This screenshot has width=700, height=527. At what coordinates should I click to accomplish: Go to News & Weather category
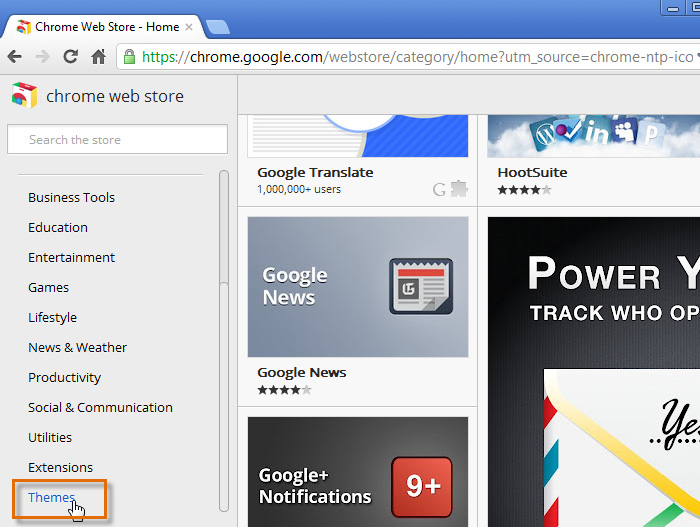pos(77,347)
